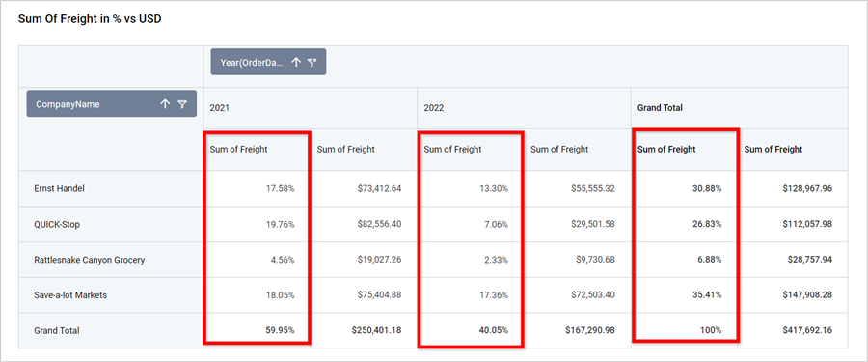Sort CompanyName field using arrow icon
The height and width of the screenshot is (362, 868).
pyautogui.click(x=165, y=104)
